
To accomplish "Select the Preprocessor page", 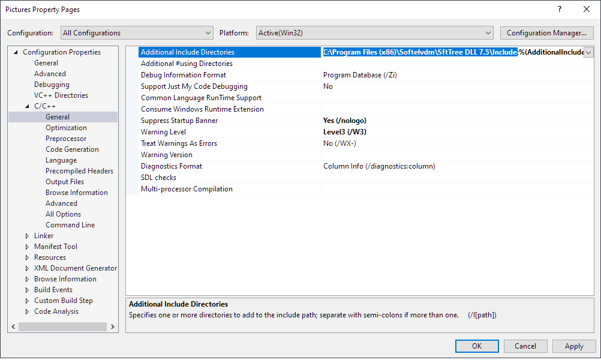I will tap(66, 138).
